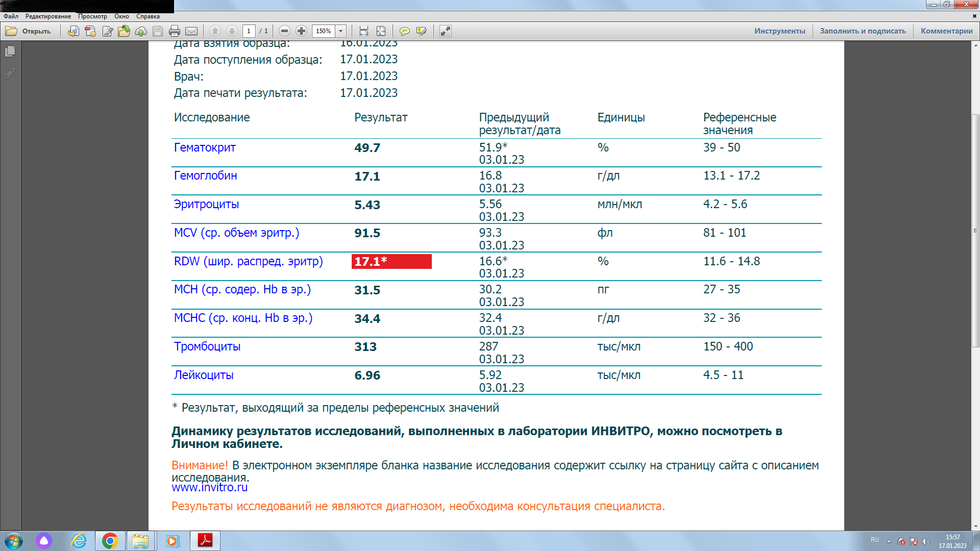Click the Гематокрит result value 49.7
This screenshot has width=980, height=551.
(x=367, y=148)
